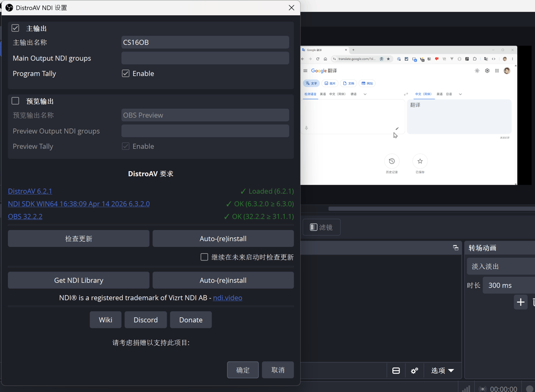The image size is (535, 392).
Task: Select 检测语言 source language tab in preview
Action: pos(310,94)
